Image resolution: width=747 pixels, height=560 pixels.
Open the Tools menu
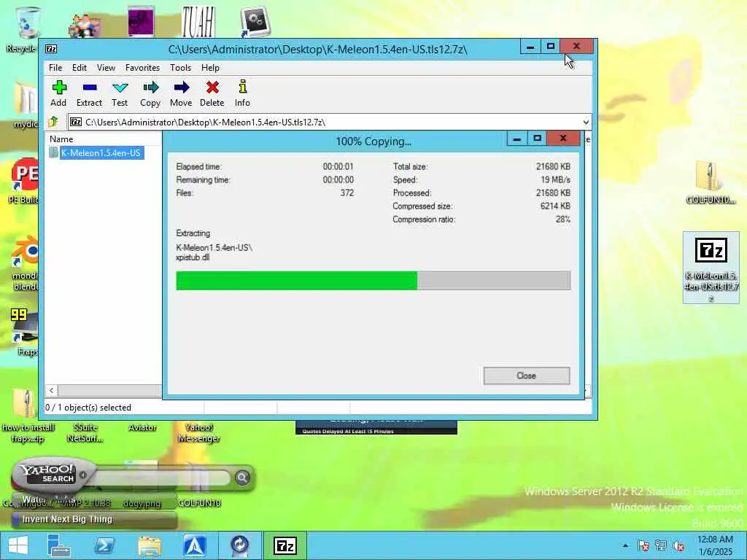[181, 68]
